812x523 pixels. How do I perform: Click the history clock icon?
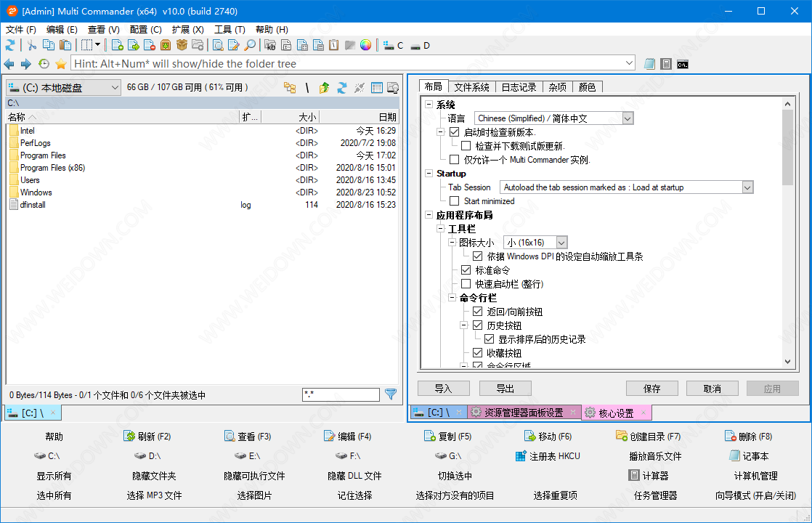44,64
